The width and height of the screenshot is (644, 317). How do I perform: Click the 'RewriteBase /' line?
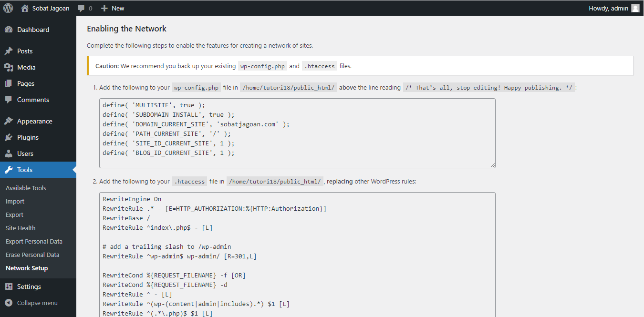[126, 218]
